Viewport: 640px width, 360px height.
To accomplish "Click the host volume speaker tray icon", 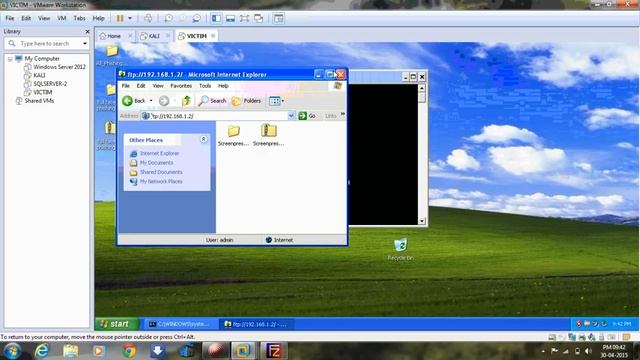I will pyautogui.click(x=588, y=351).
